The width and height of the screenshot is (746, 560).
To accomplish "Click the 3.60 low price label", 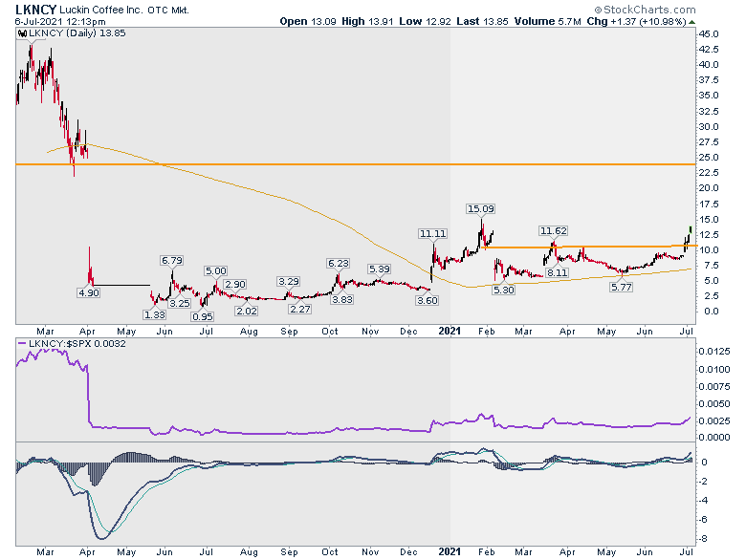I will pos(427,300).
